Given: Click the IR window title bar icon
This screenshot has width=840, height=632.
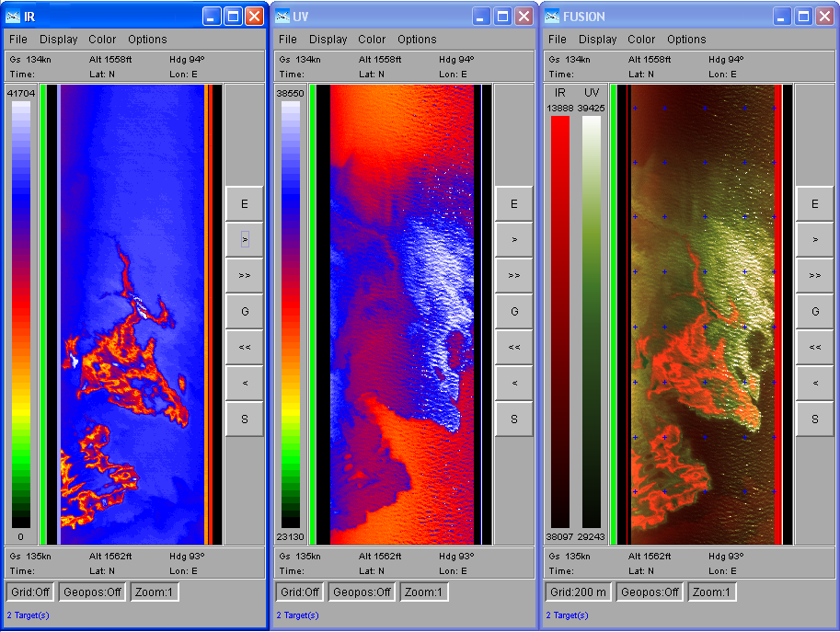Looking at the screenshot, I should 13,17.
